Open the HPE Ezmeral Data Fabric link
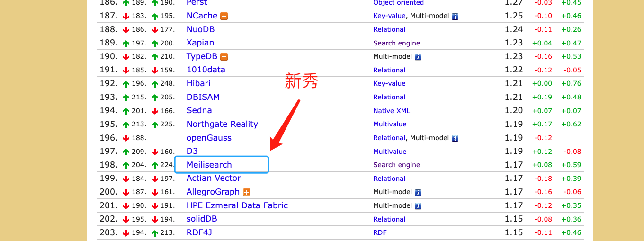 point(237,205)
